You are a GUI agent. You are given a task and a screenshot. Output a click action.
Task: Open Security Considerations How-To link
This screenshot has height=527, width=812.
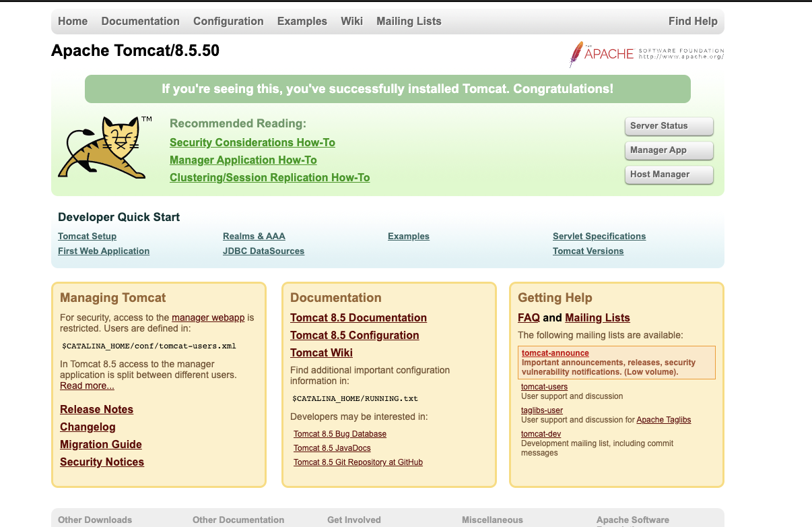pyautogui.click(x=252, y=142)
